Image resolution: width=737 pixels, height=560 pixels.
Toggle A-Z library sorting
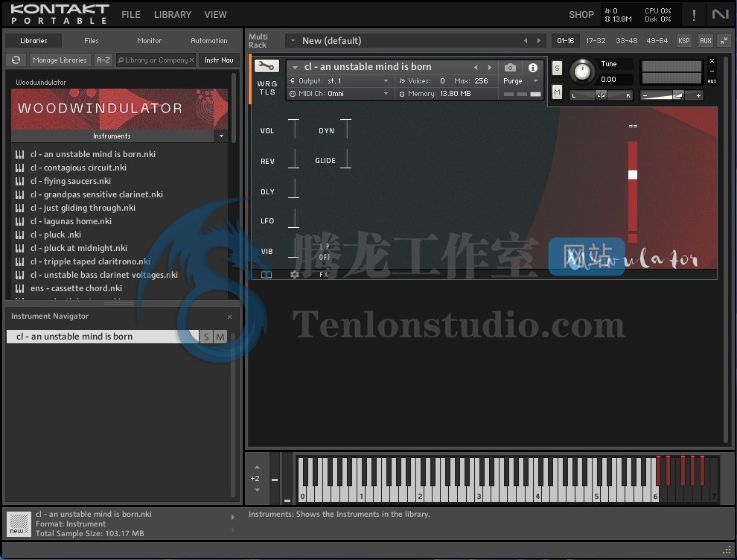pyautogui.click(x=103, y=60)
